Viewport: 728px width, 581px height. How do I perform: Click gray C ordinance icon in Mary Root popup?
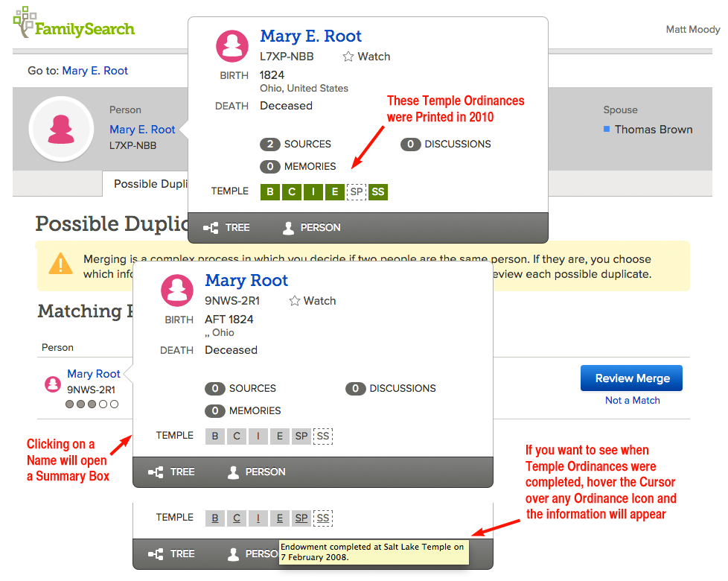[237, 436]
